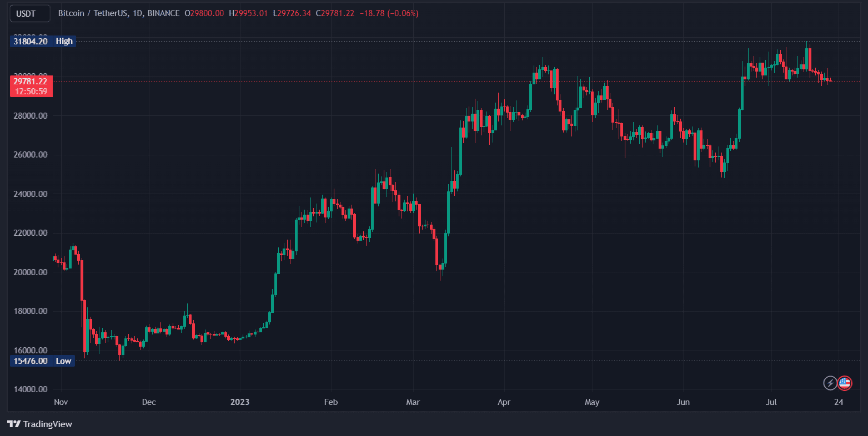Click the Jul date axis label
Viewport: 868px width, 436px height.
click(x=771, y=402)
